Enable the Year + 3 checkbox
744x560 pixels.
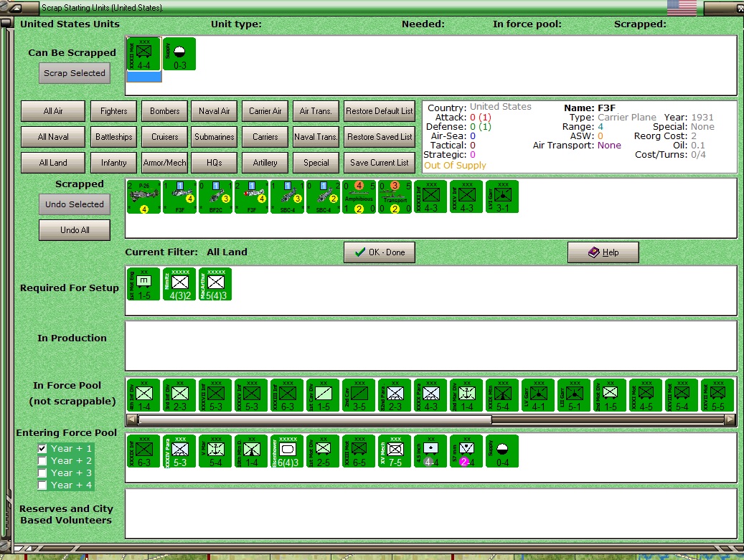[42, 473]
